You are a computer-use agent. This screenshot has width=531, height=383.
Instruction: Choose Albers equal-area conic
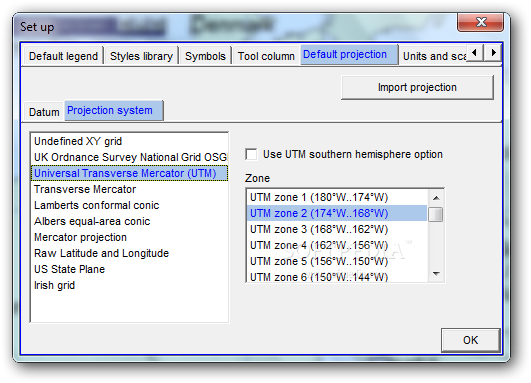[x=129, y=221]
